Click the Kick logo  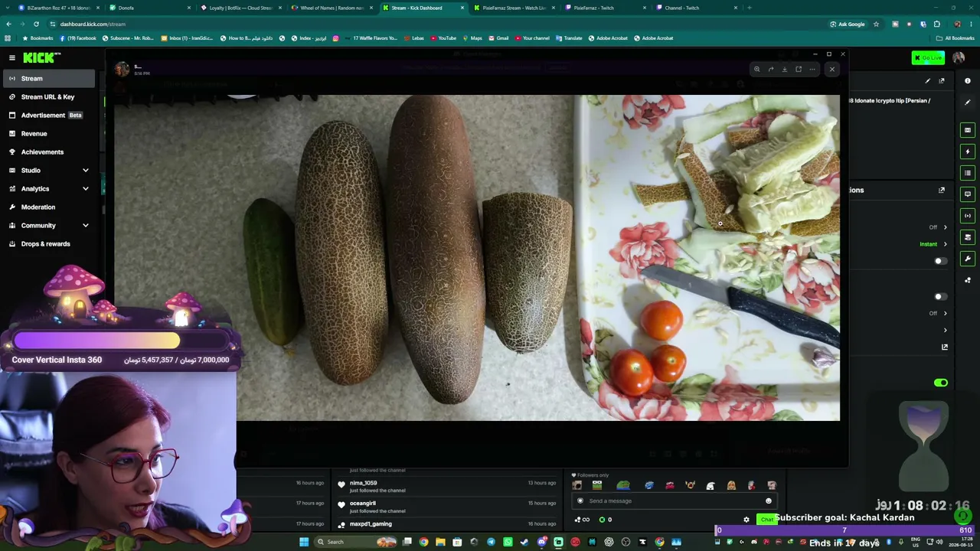[x=41, y=57]
